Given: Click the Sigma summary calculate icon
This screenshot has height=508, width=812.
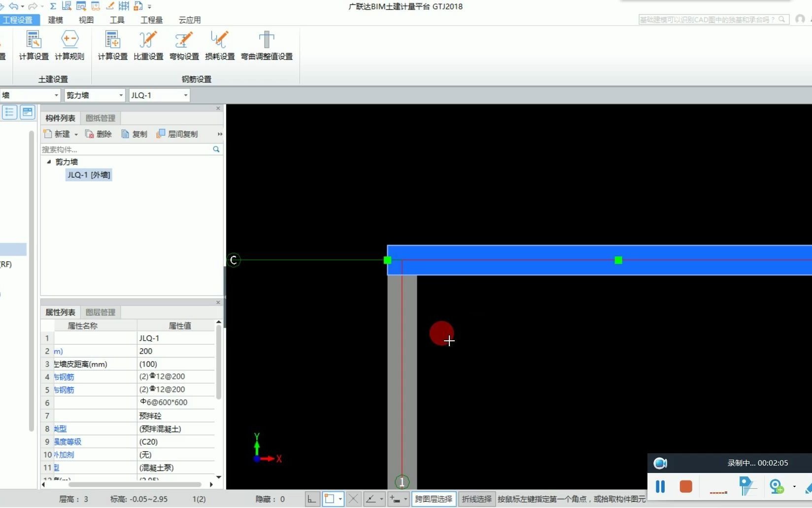Looking at the screenshot, I should [x=53, y=6].
